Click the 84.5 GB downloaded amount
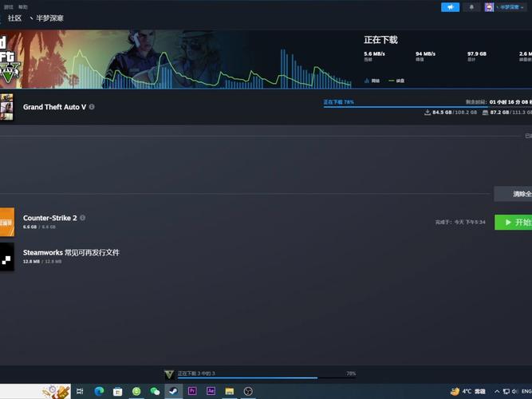The height and width of the screenshot is (399, 532). click(x=442, y=113)
